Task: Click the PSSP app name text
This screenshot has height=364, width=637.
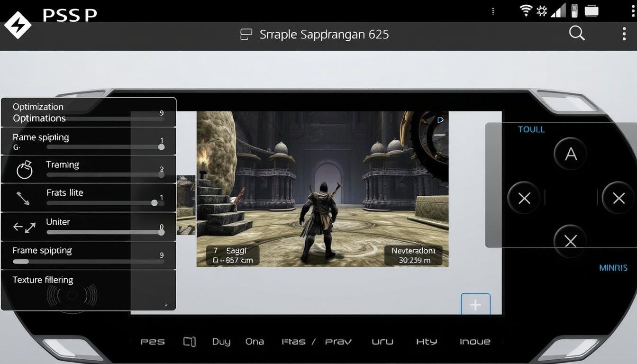Action: 70,15
